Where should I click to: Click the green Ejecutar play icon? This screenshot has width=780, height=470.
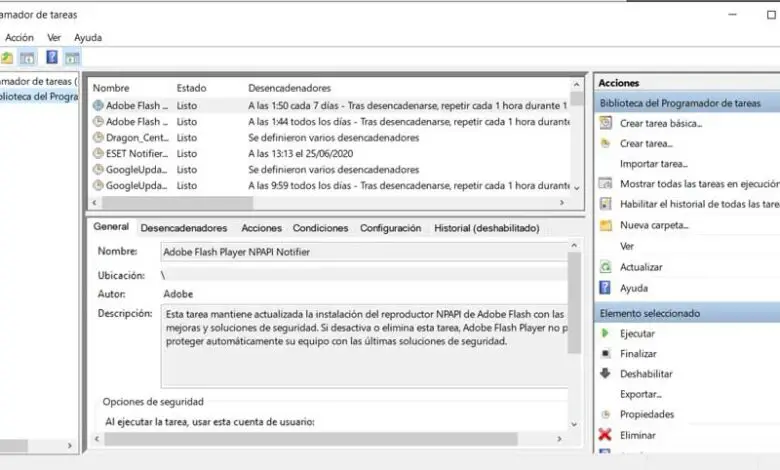(x=605, y=333)
